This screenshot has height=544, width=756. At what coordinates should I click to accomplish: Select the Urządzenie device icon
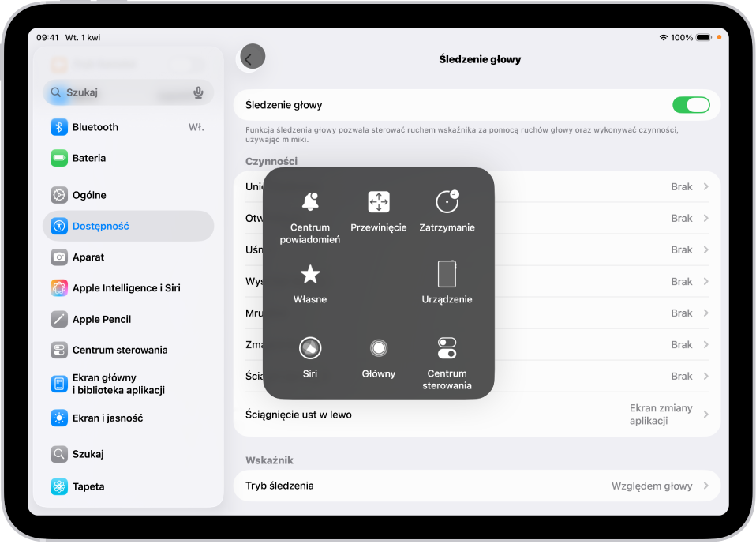(x=447, y=275)
